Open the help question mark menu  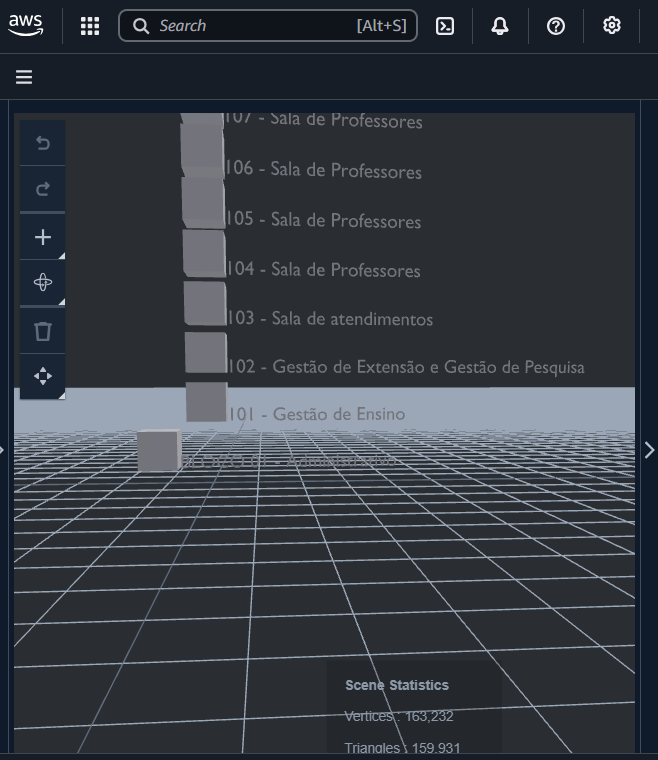556,26
